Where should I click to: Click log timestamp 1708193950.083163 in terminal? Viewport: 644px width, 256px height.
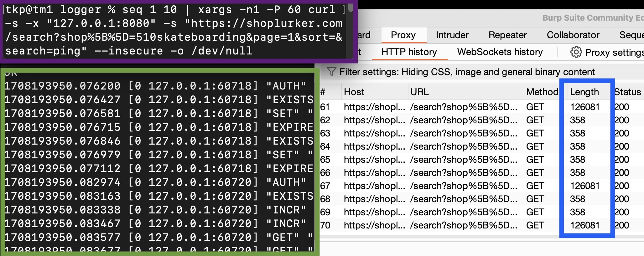point(63,196)
